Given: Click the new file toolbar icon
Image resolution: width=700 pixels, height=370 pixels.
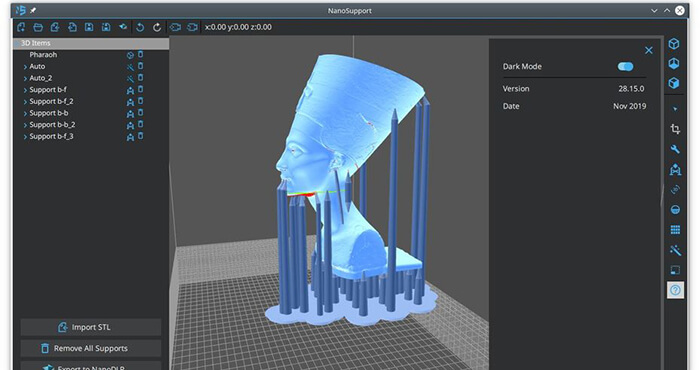Looking at the screenshot, I should 21,27.
